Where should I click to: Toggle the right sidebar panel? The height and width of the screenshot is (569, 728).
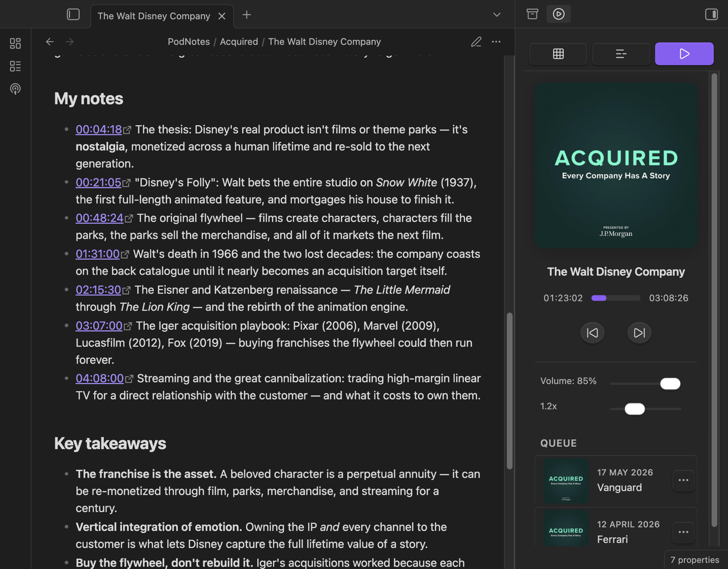[711, 14]
